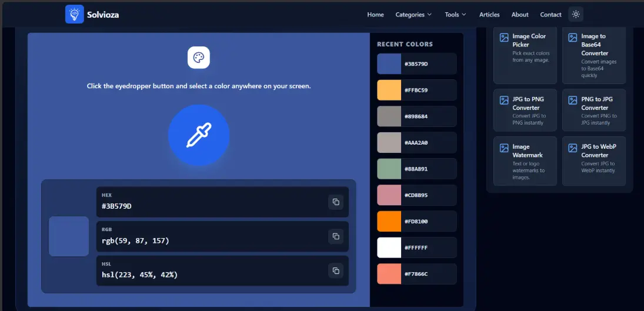Click the RECENT COLORS heading
The height and width of the screenshot is (311, 644).
point(405,44)
